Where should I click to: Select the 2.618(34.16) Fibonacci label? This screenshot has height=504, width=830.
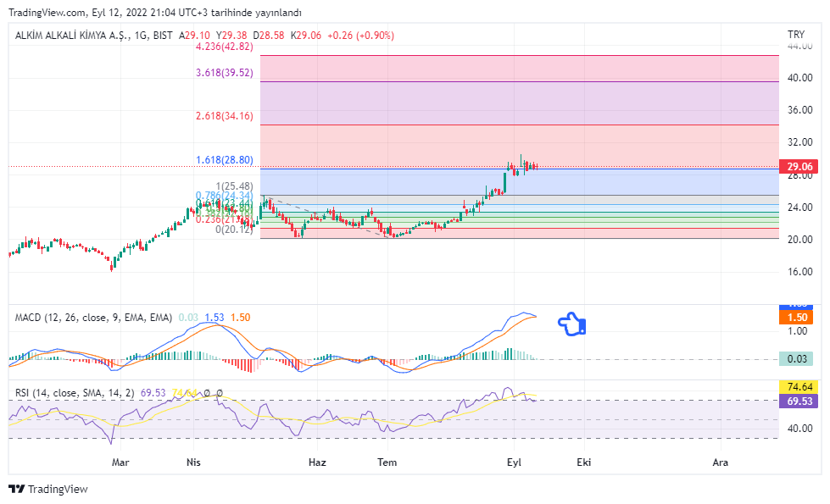225,116
